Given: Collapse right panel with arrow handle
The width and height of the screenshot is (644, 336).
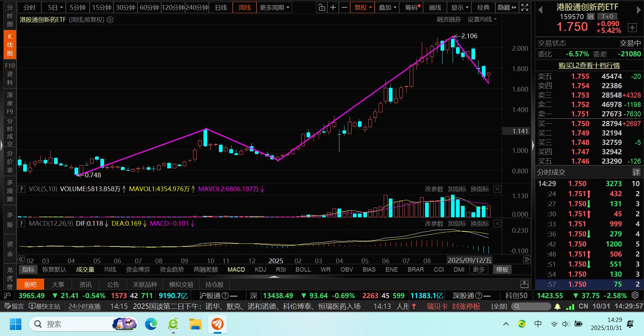Looking at the screenshot, I should pos(533,145).
